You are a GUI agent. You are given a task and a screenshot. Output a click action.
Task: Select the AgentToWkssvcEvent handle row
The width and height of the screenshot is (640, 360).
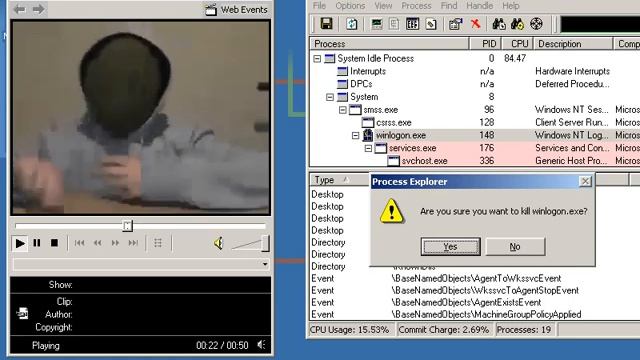pyautogui.click(x=475, y=278)
